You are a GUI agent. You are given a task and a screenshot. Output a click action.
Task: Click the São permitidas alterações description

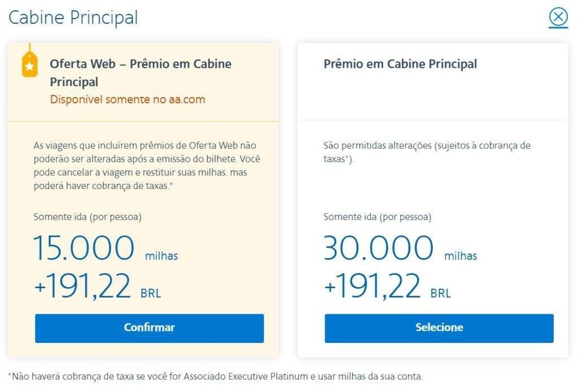(x=427, y=152)
